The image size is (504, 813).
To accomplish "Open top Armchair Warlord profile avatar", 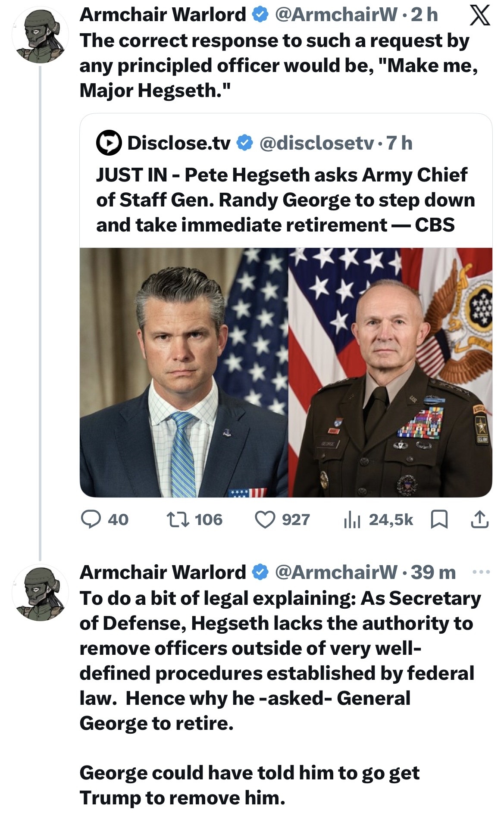I will (x=40, y=35).
